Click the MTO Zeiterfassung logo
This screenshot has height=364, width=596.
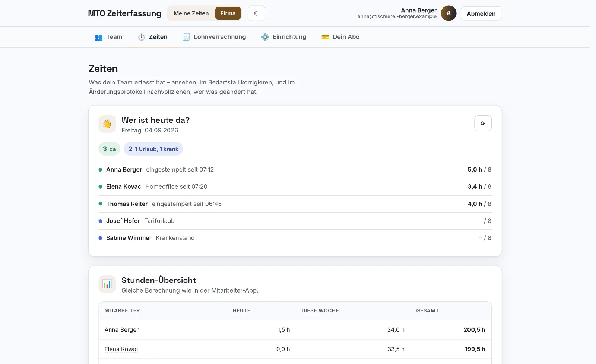click(125, 13)
